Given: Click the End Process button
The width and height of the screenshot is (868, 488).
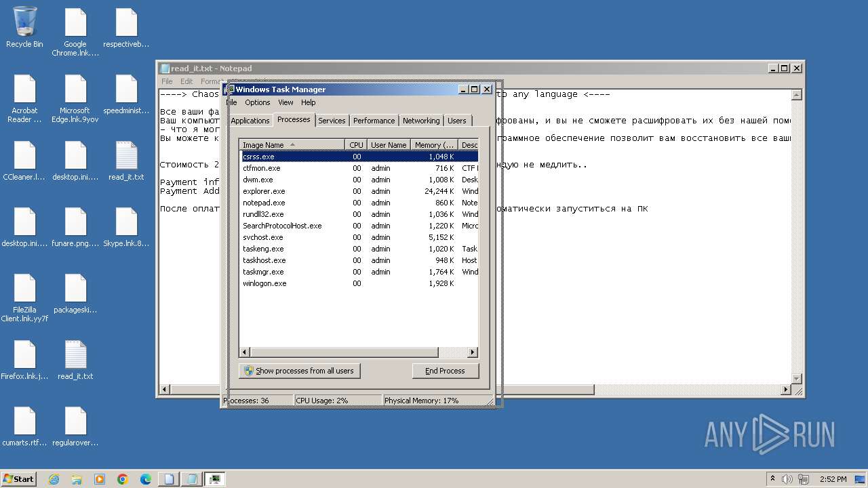Looking at the screenshot, I should [x=445, y=371].
